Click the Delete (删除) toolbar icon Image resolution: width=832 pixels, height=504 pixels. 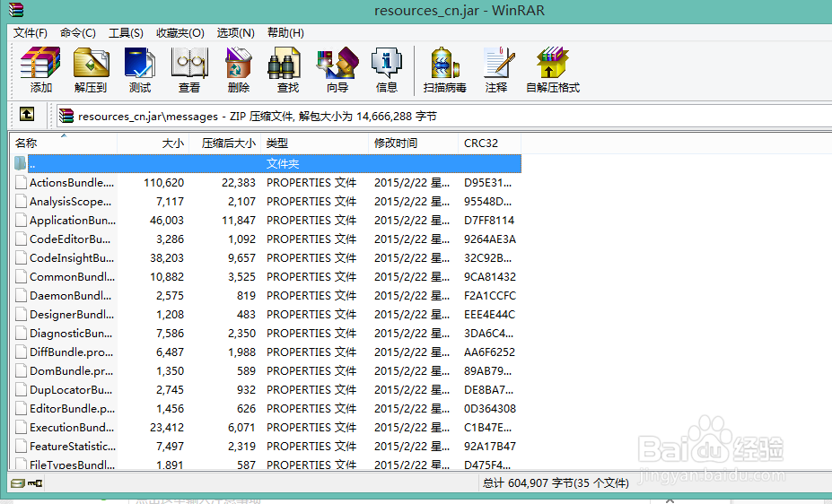point(238,69)
